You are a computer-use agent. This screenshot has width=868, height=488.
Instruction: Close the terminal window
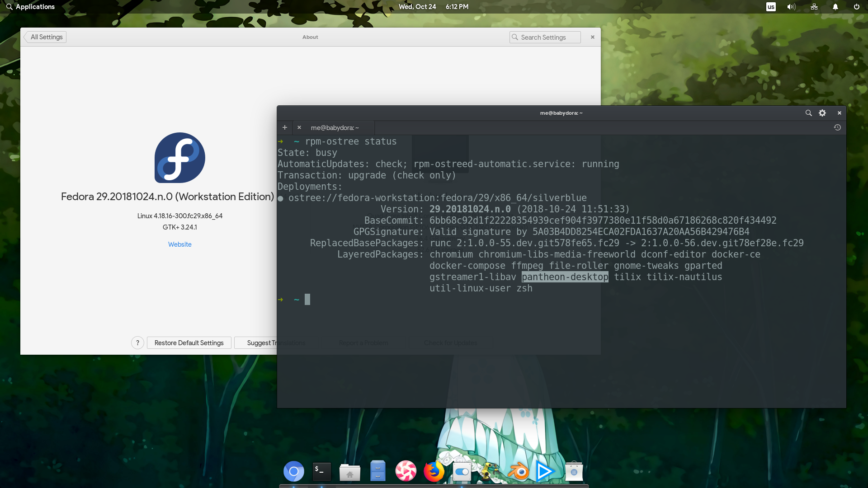point(840,113)
